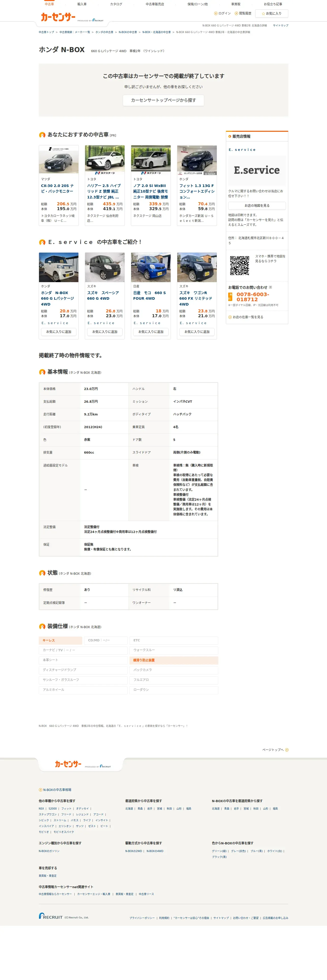Select the 輸入車 tab
Viewport: 327px width, 980px height.
[x=82, y=4]
